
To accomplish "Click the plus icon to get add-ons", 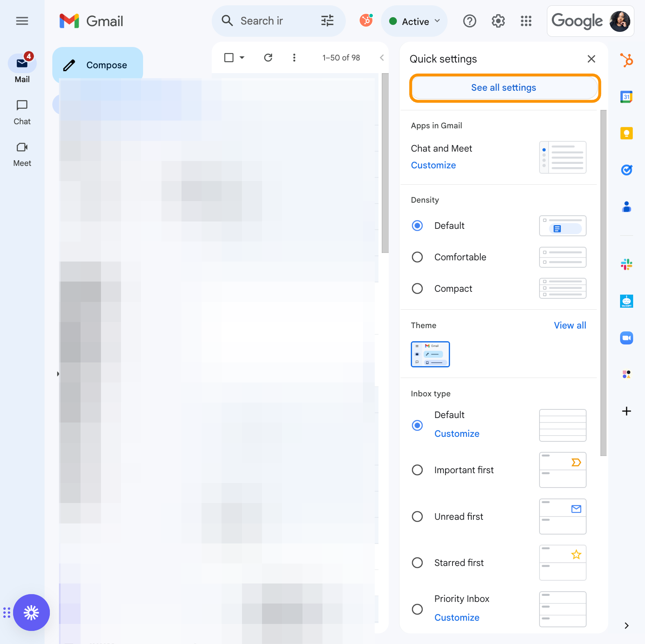I will coord(627,411).
